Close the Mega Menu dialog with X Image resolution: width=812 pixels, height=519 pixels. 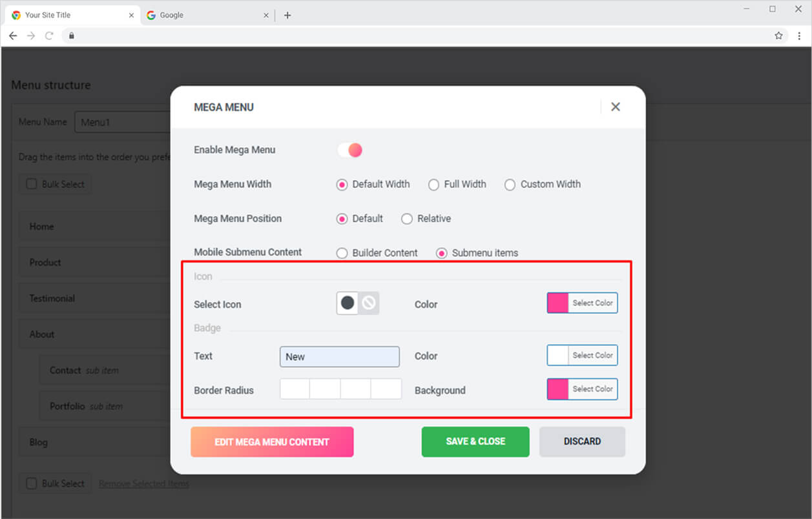615,107
